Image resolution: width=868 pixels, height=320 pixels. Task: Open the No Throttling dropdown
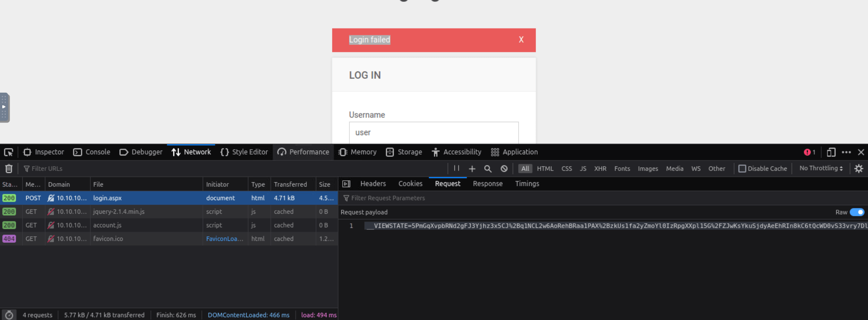[x=821, y=168]
